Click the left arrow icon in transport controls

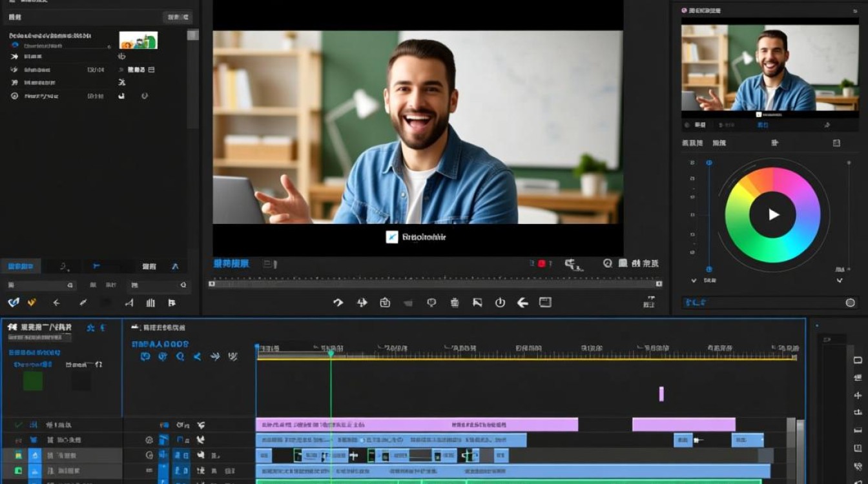tap(522, 303)
